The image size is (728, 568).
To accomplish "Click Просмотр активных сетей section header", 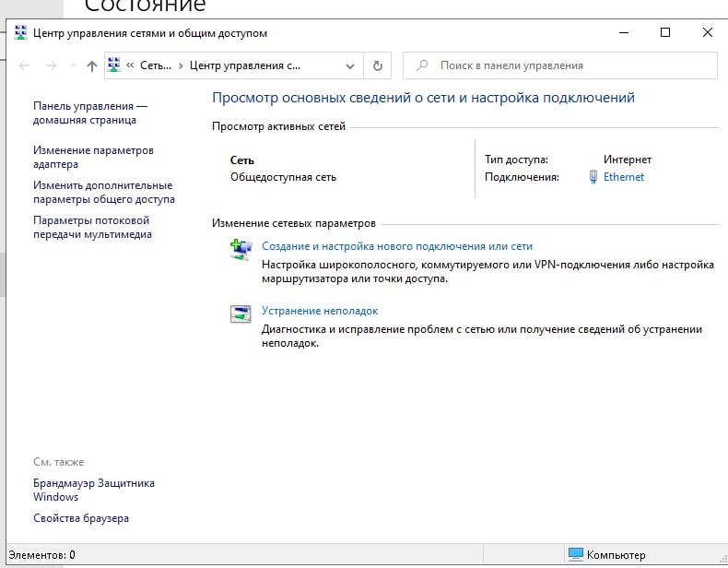I will point(278,126).
